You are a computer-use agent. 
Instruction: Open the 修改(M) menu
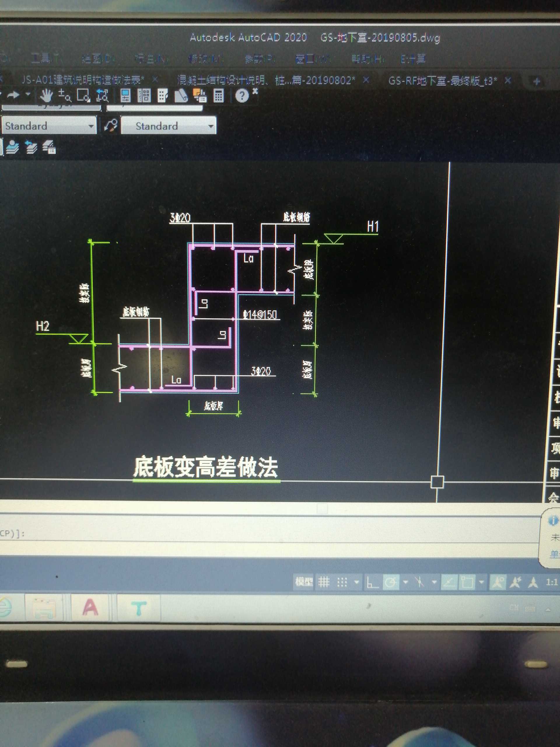(206, 59)
